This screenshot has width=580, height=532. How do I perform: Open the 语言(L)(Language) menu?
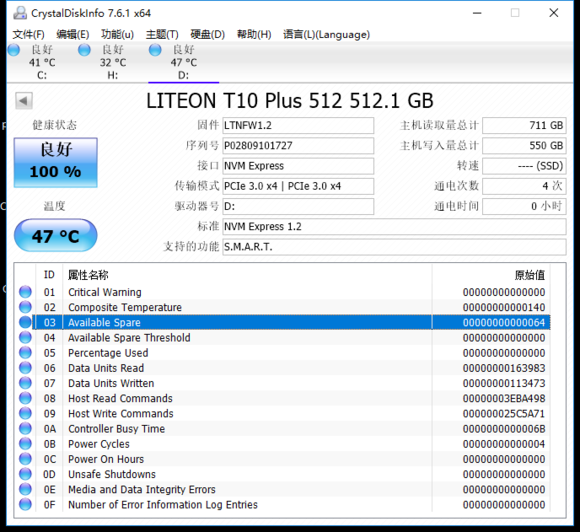coord(326,34)
